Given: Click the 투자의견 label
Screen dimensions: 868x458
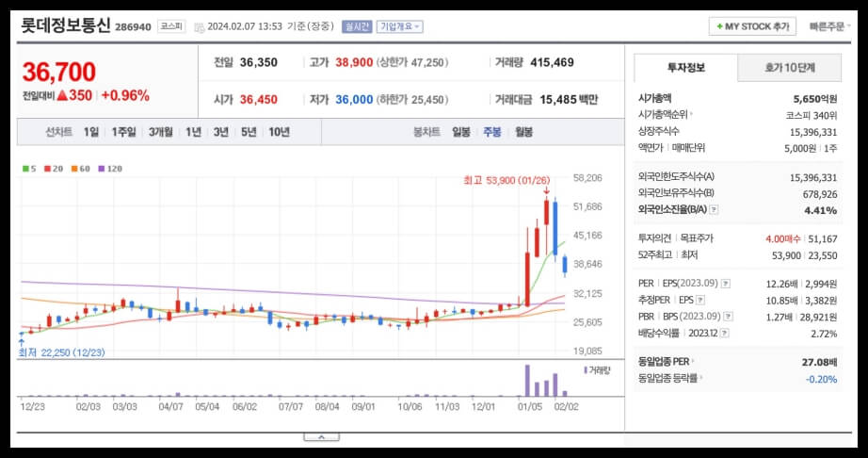Looking at the screenshot, I should [x=654, y=238].
